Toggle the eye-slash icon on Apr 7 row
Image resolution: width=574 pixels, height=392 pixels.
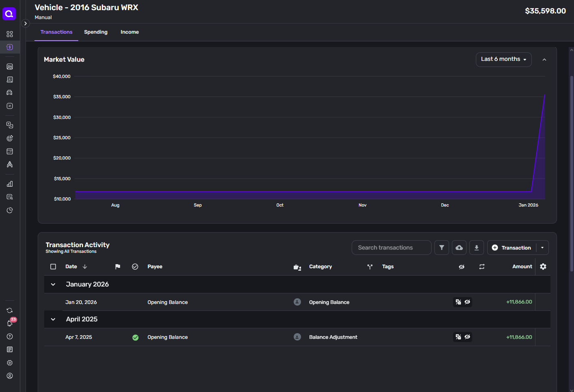tap(467, 337)
